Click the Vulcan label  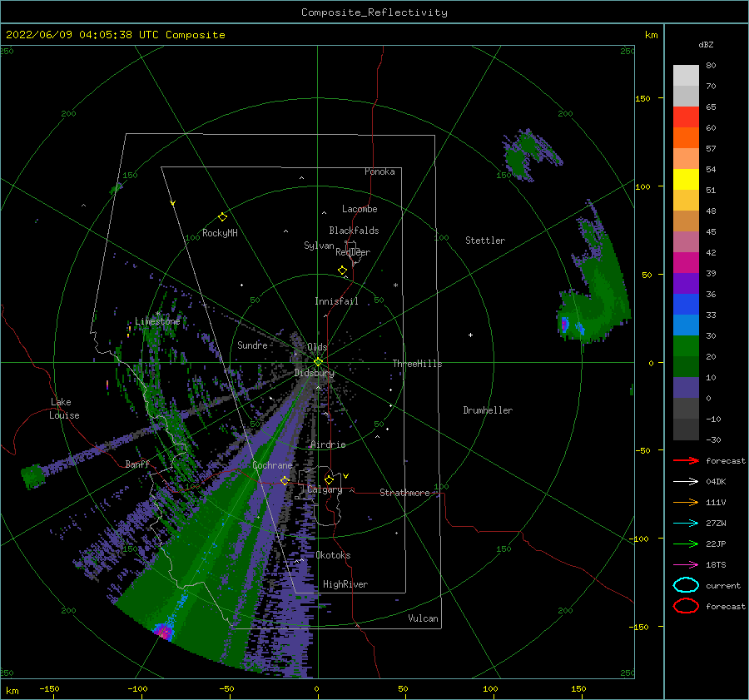tap(423, 618)
